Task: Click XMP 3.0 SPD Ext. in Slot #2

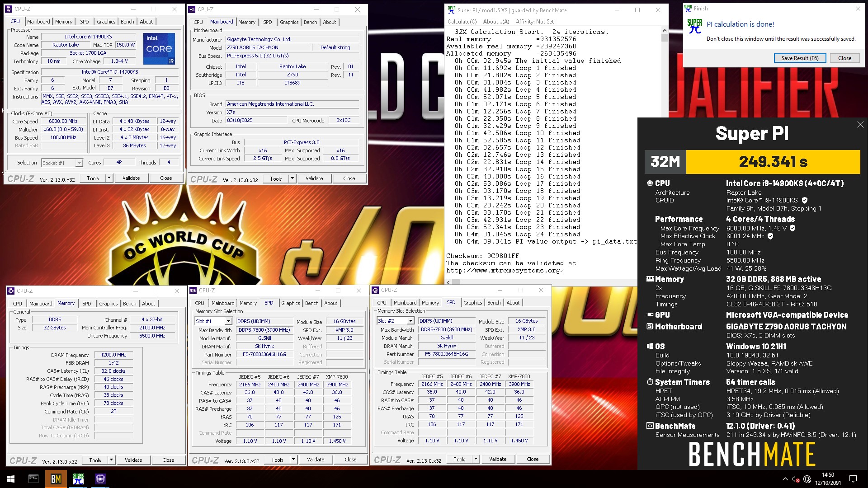Action: [x=527, y=329]
